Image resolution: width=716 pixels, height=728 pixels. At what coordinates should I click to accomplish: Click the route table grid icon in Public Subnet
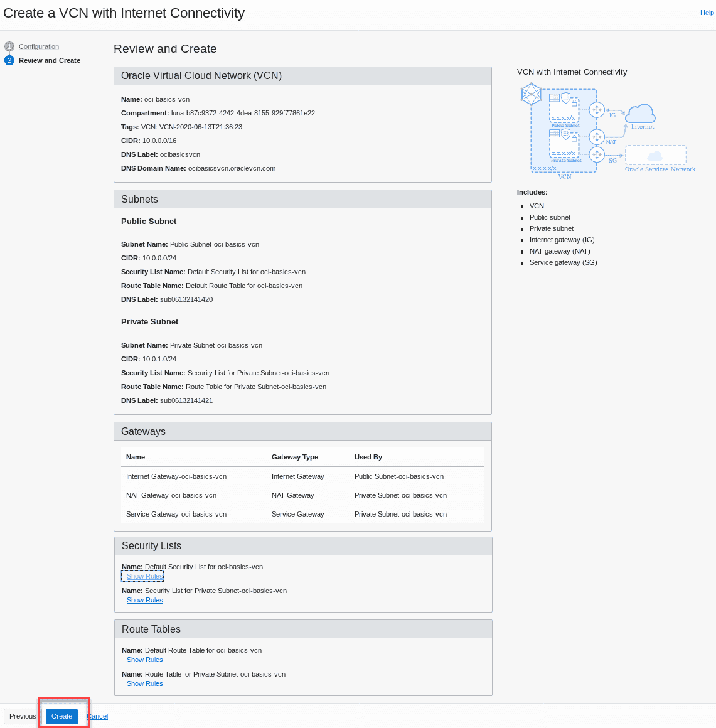click(554, 97)
